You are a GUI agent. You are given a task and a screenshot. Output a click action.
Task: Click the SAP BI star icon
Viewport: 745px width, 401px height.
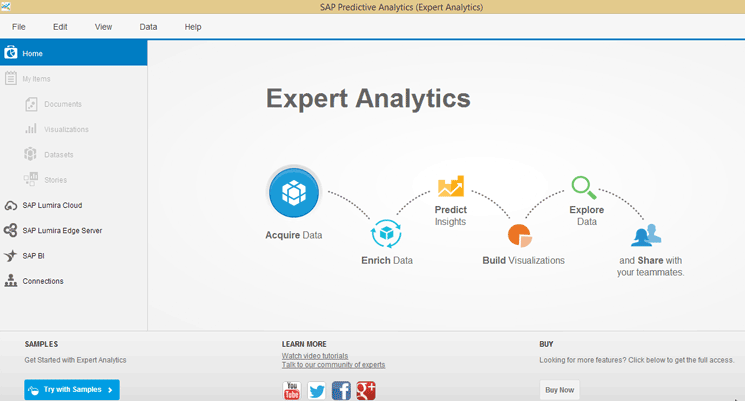point(10,256)
